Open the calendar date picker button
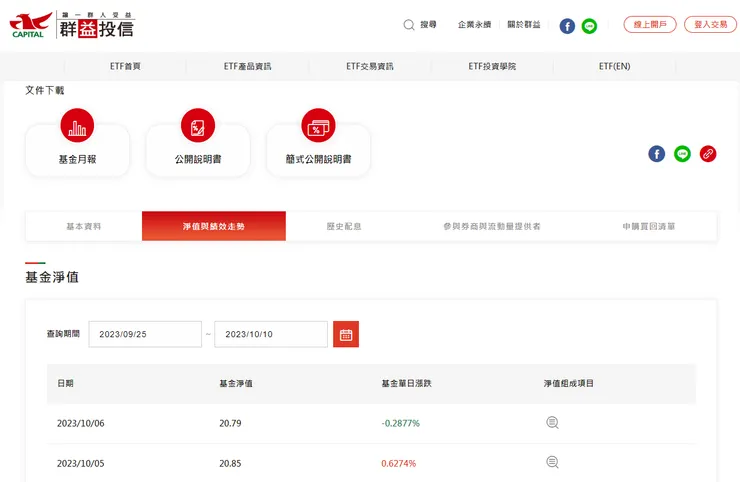Image resolution: width=740 pixels, height=482 pixels. (346, 334)
